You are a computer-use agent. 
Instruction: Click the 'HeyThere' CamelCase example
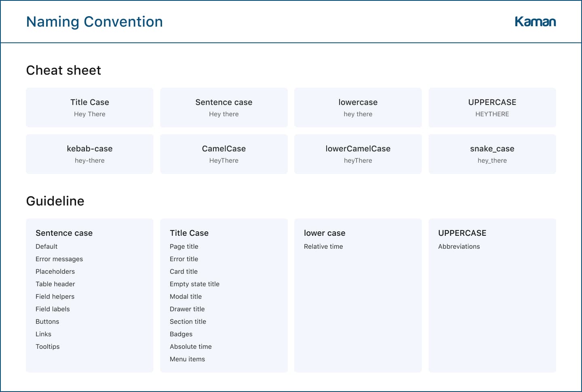click(224, 161)
